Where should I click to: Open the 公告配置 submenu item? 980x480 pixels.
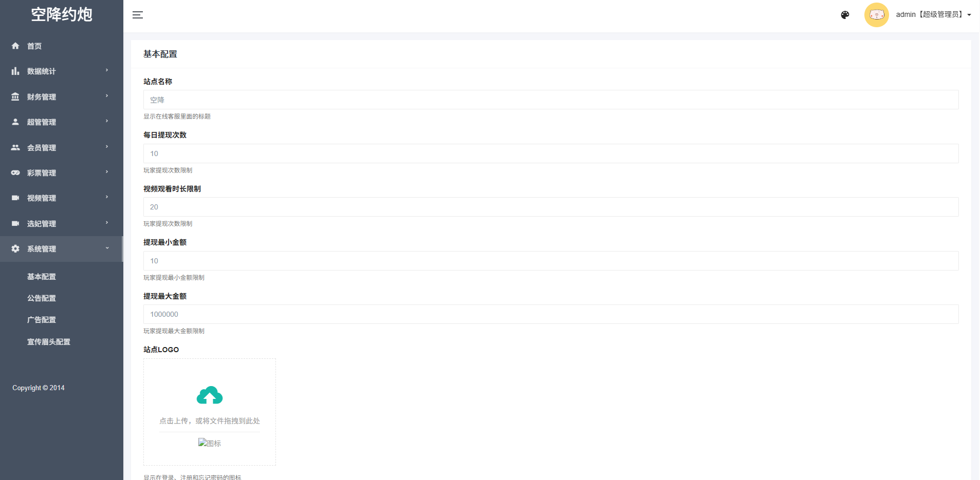pos(42,298)
